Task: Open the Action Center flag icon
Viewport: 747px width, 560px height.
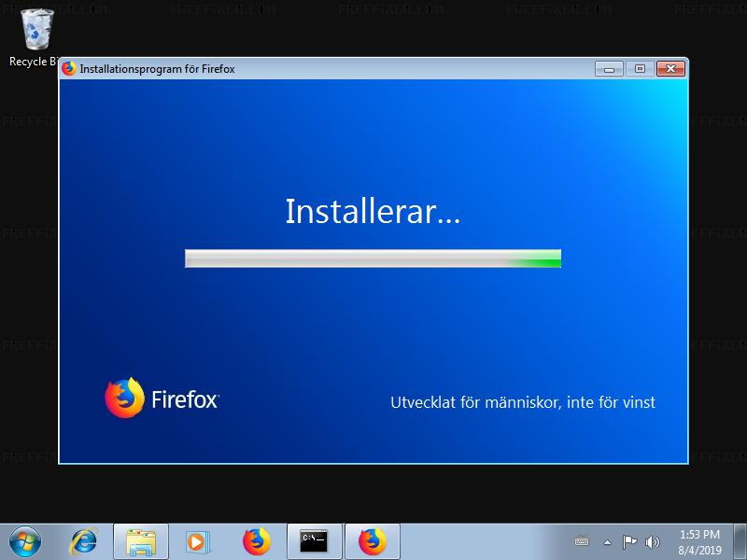Action: click(629, 541)
